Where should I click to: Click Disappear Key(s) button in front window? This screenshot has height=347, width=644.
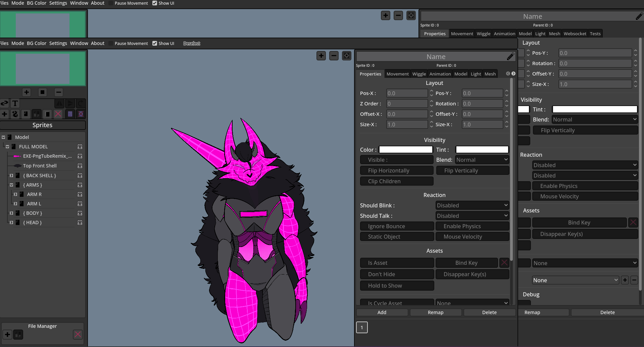coord(472,274)
